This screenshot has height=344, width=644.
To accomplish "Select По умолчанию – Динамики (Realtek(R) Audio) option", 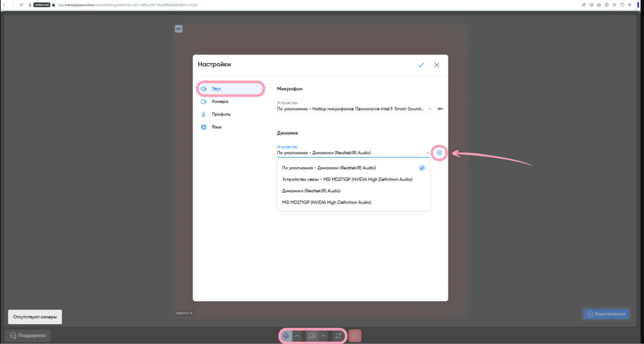I will click(x=329, y=168).
